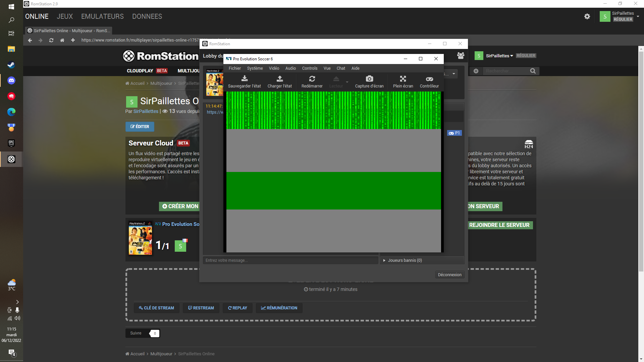This screenshot has height=362, width=644.
Task: Select the ONLINE tab
Action: point(37,16)
